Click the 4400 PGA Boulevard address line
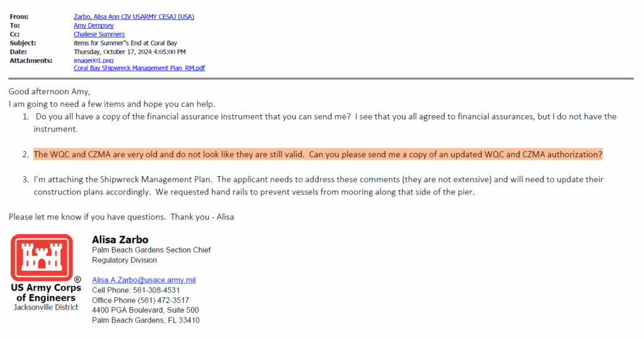Screen dimensions: 644x339 point(145,310)
